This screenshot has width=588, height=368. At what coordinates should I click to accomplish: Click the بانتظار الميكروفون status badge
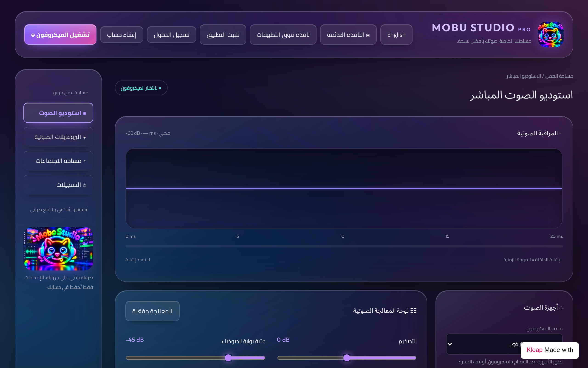pos(141,88)
